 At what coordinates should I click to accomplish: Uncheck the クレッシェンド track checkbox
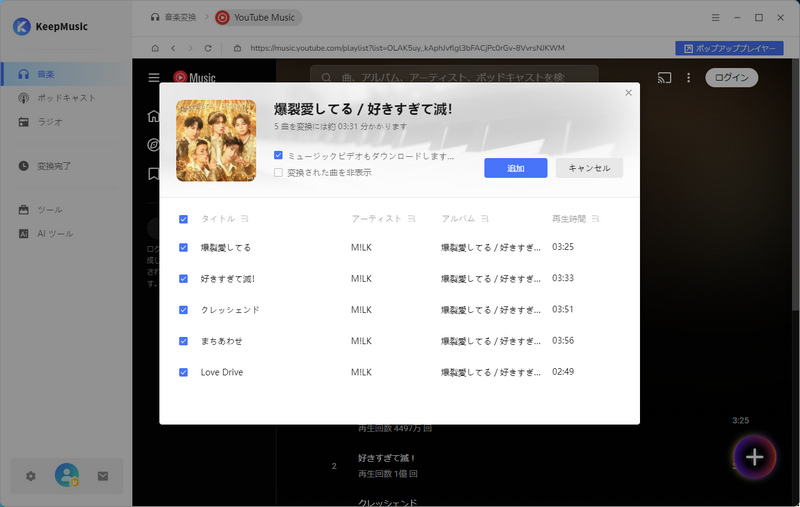click(x=183, y=310)
